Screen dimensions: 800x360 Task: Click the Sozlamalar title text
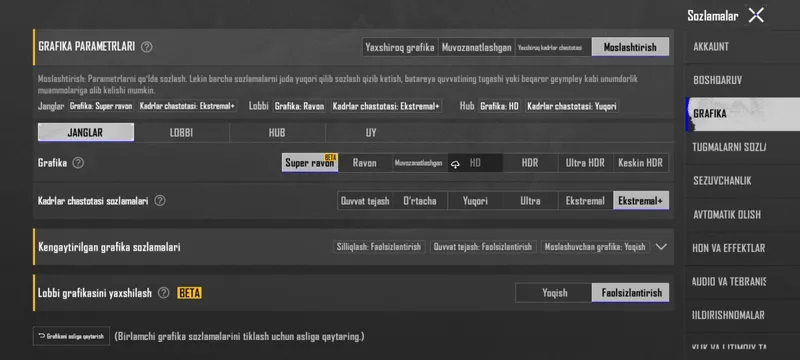(713, 16)
